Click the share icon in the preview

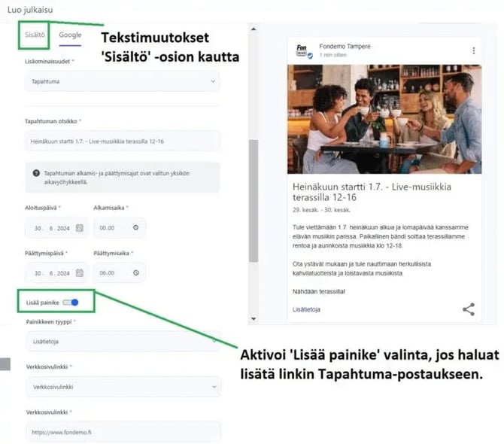point(469,309)
